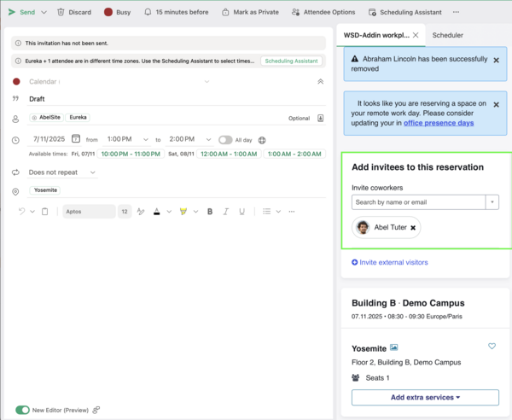Viewport: 512px width, 420px height.
Task: Choose the 10:00 PM - 11:00 PM available time
Action: [x=131, y=154]
